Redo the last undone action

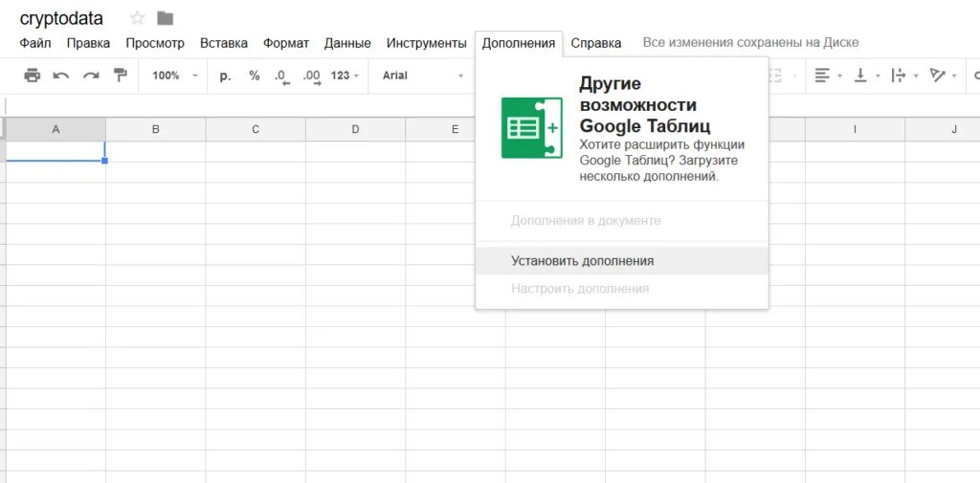[91, 76]
